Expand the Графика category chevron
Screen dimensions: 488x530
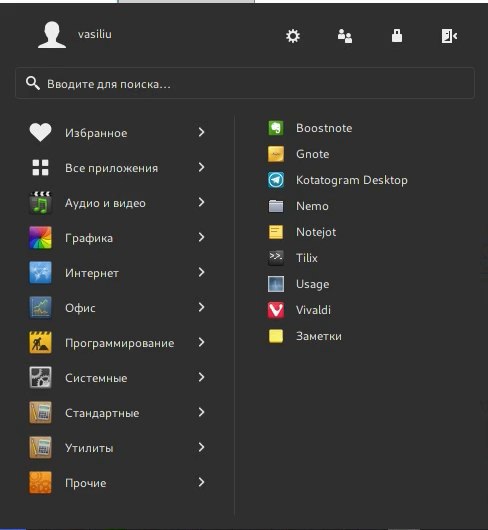201,237
